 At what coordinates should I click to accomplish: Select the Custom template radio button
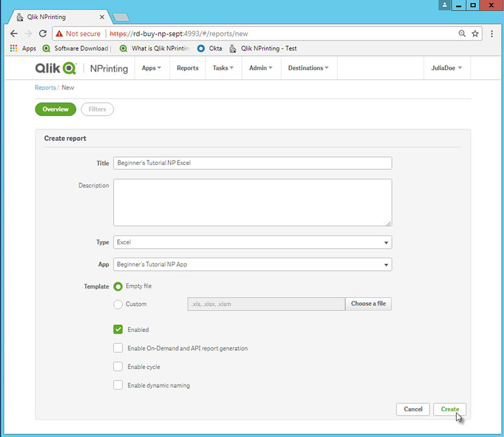coord(118,304)
